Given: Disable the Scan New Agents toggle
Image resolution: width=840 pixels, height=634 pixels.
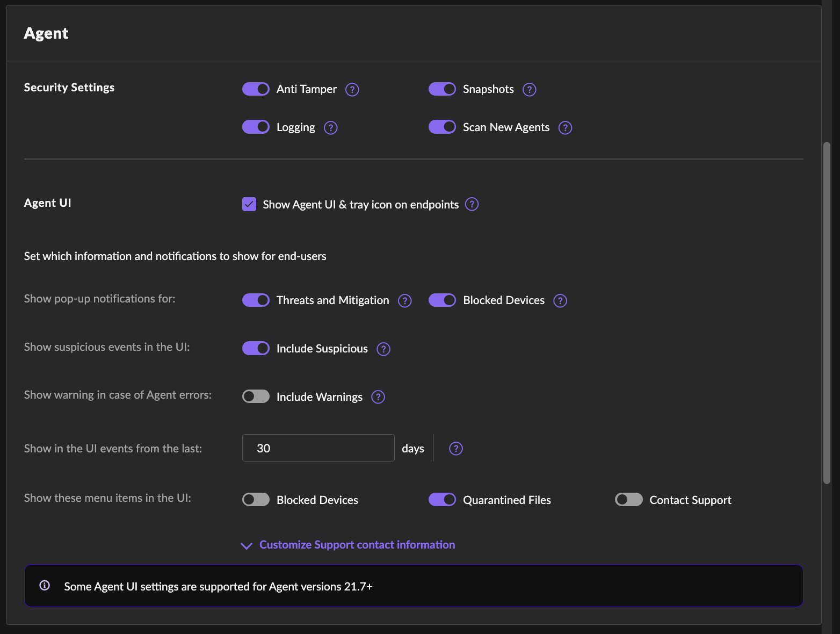Looking at the screenshot, I should 442,127.
